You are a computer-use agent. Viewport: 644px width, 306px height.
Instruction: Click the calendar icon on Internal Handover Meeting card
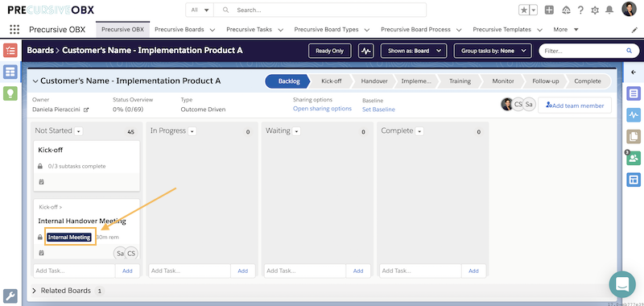pos(41,254)
